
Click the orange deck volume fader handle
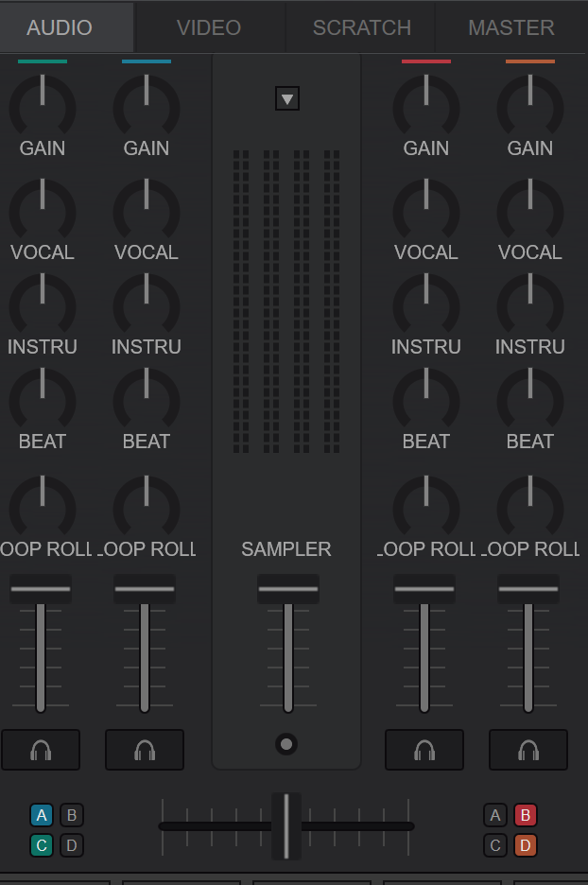click(528, 589)
